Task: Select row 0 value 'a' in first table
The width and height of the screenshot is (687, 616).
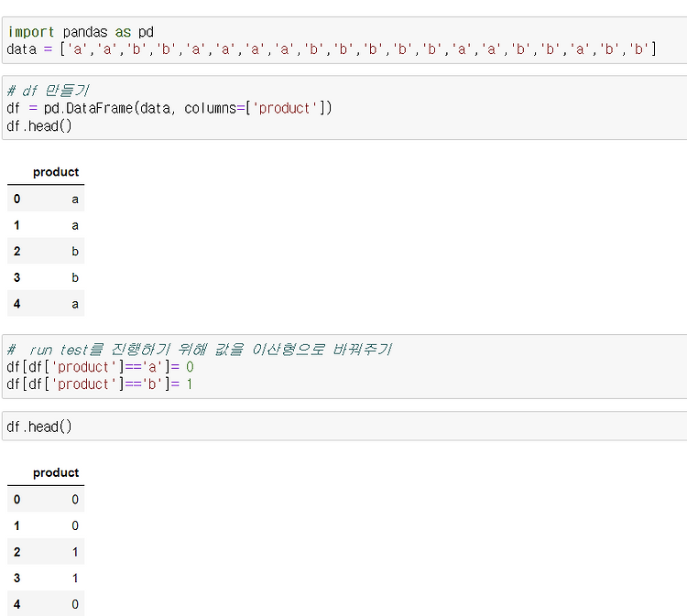Action: click(x=75, y=200)
